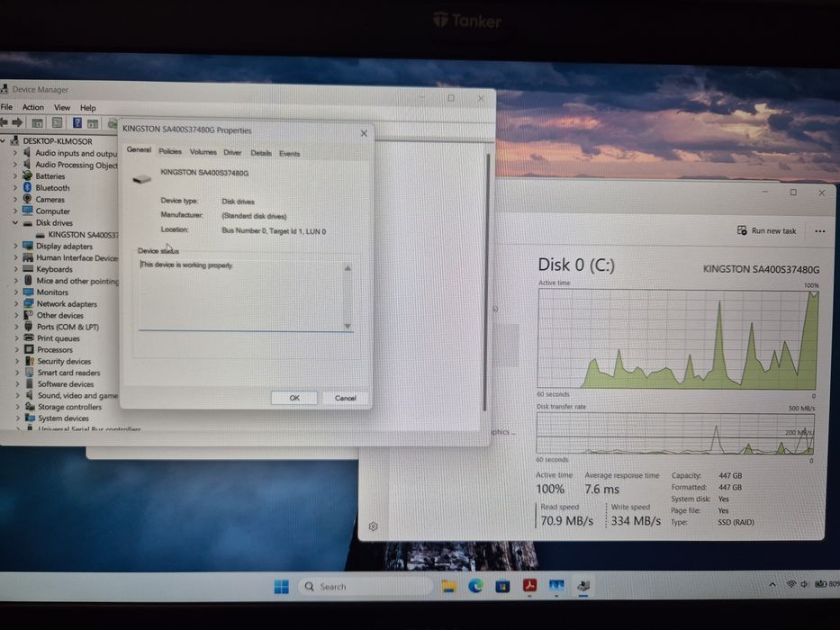Click the Back arrow in Device Manager toolbar
840x630 pixels.
(x=4, y=122)
